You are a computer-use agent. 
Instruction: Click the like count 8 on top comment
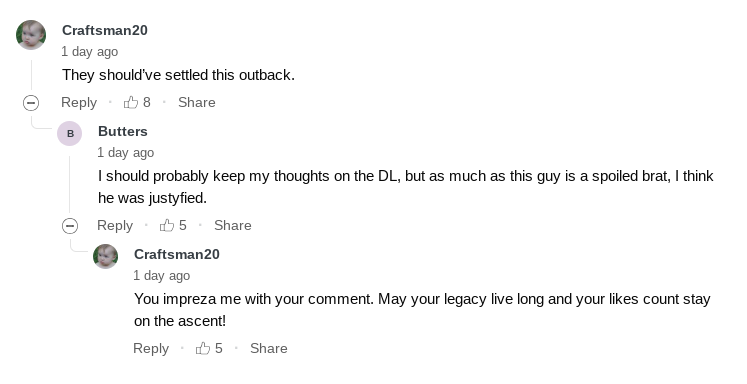coord(147,102)
